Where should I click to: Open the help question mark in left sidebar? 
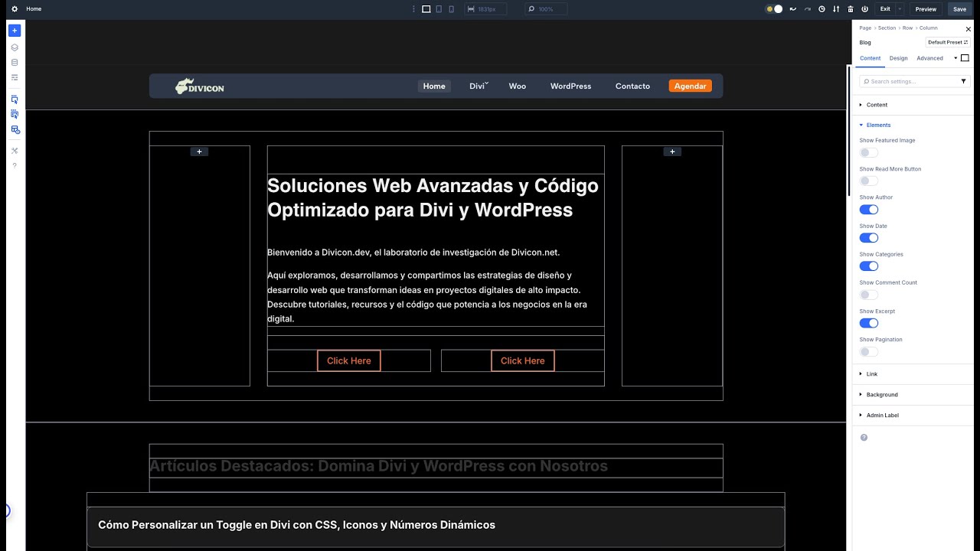tap(15, 165)
